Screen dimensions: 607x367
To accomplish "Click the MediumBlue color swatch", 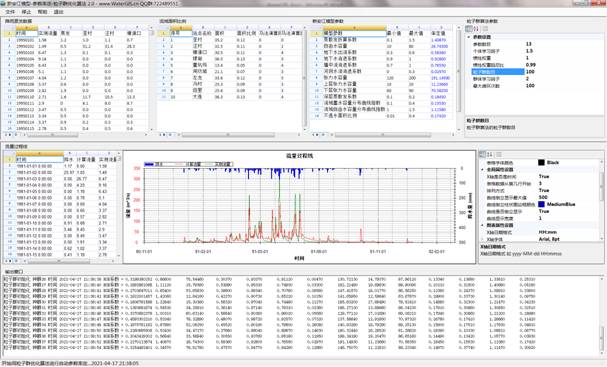I will pyautogui.click(x=542, y=204).
